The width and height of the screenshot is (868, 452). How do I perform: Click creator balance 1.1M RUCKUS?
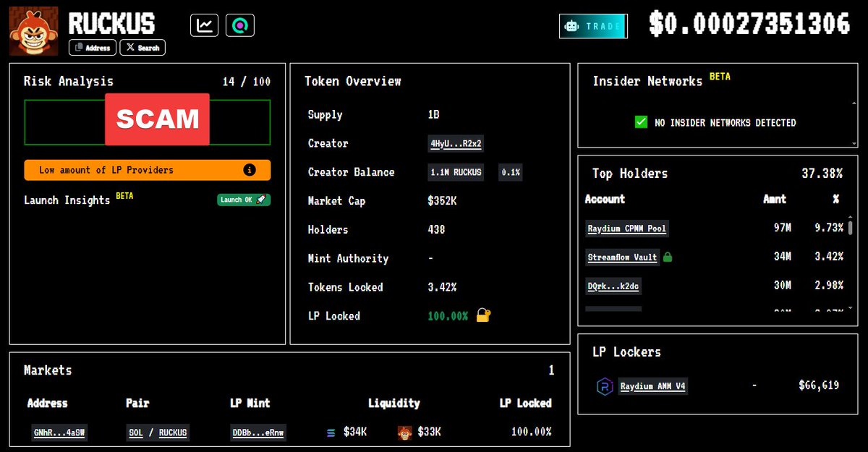click(456, 172)
